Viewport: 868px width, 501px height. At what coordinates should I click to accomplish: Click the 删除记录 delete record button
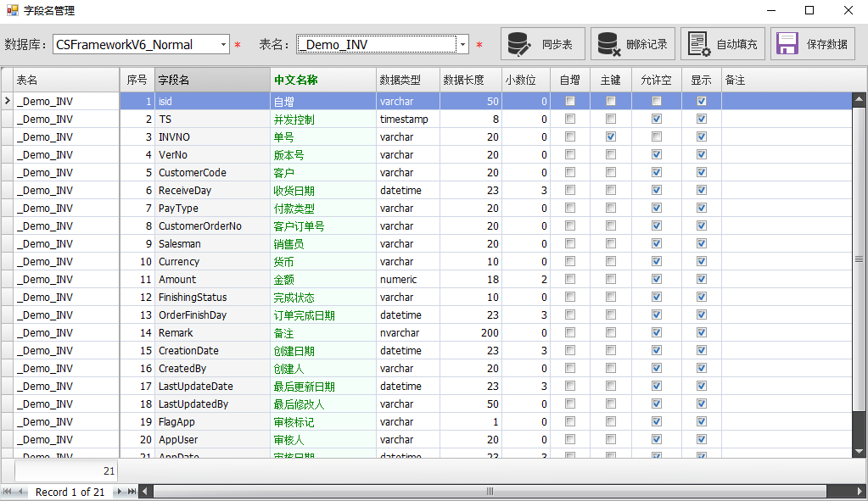pos(632,44)
